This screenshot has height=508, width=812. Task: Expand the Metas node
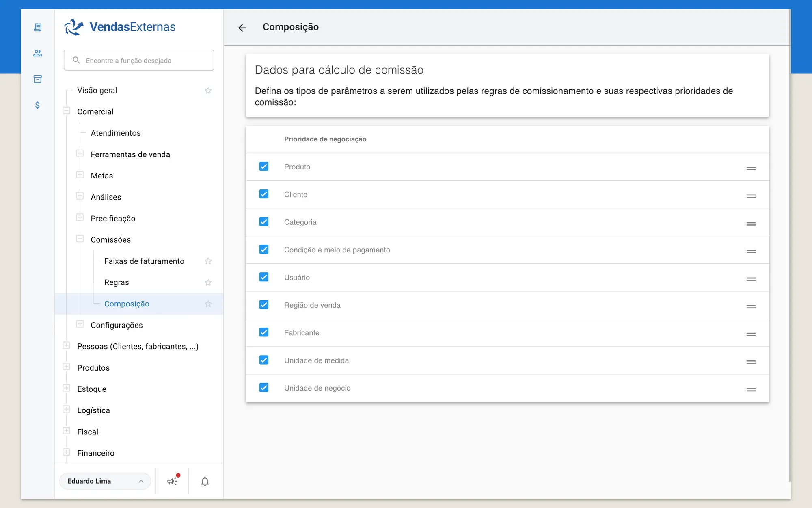coord(80,175)
